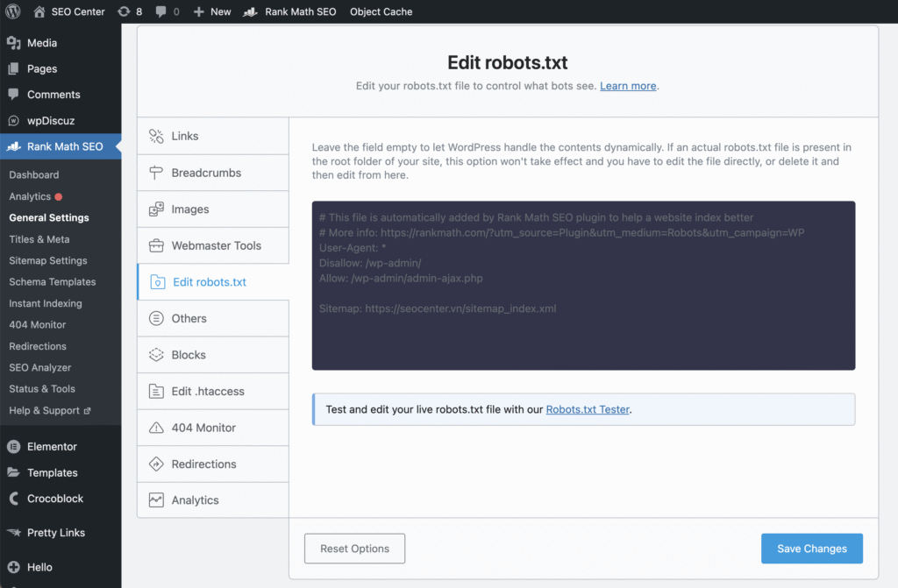The image size is (898, 588).
Task: Click the Webmaster Tools toolbox icon
Action: pos(156,245)
